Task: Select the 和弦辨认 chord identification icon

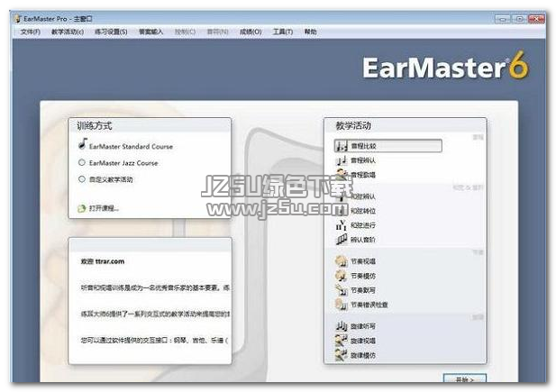Action: tap(342, 196)
